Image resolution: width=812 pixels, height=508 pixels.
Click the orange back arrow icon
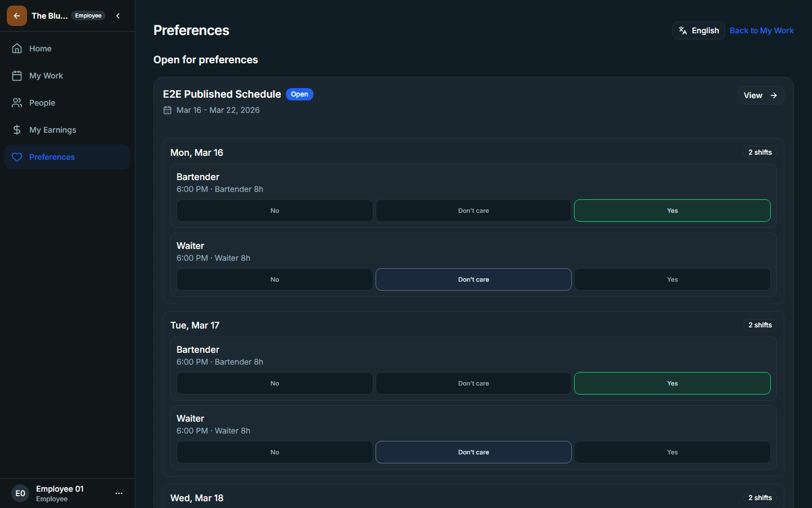[17, 16]
